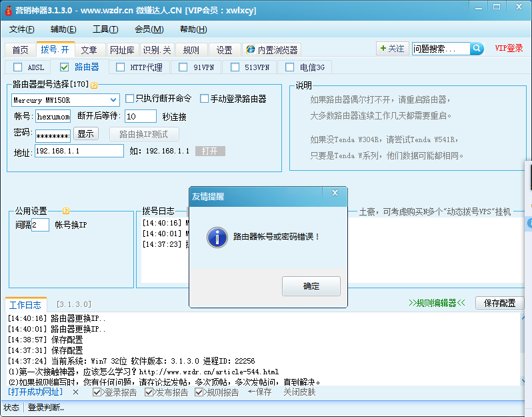Click the 密码 input field

click(53, 136)
